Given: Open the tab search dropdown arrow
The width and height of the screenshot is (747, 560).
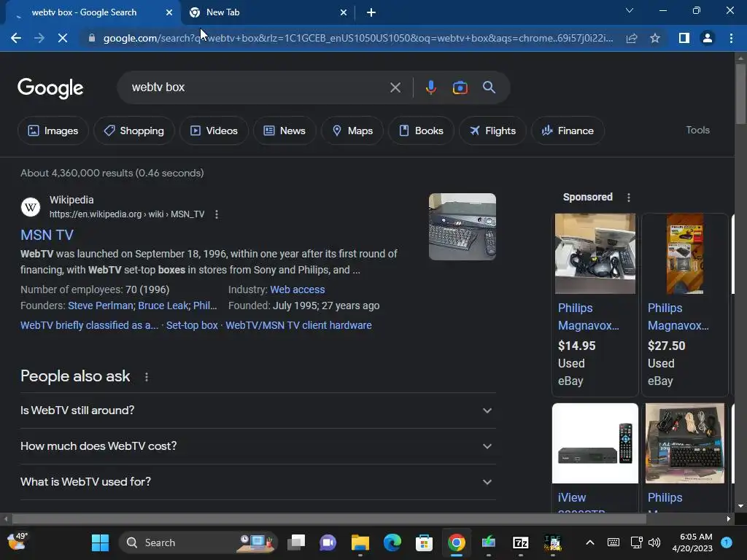Looking at the screenshot, I should [x=630, y=10].
